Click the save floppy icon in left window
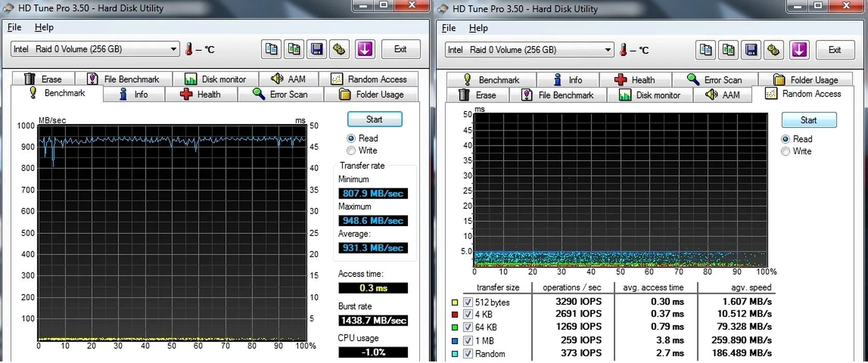Screen dimensions: 868x363 [316, 49]
